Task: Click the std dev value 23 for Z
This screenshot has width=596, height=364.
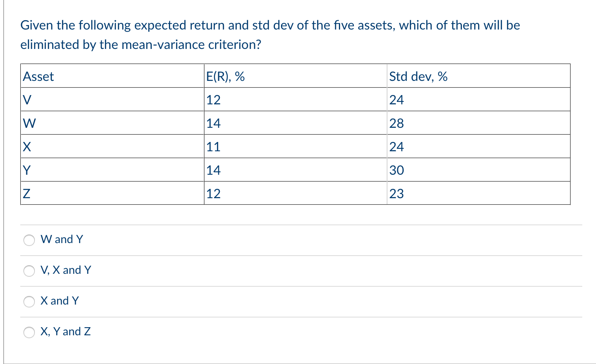Action: [396, 193]
